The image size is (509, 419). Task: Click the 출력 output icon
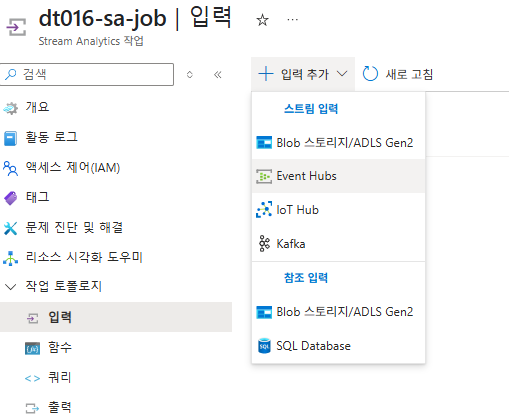(32, 408)
